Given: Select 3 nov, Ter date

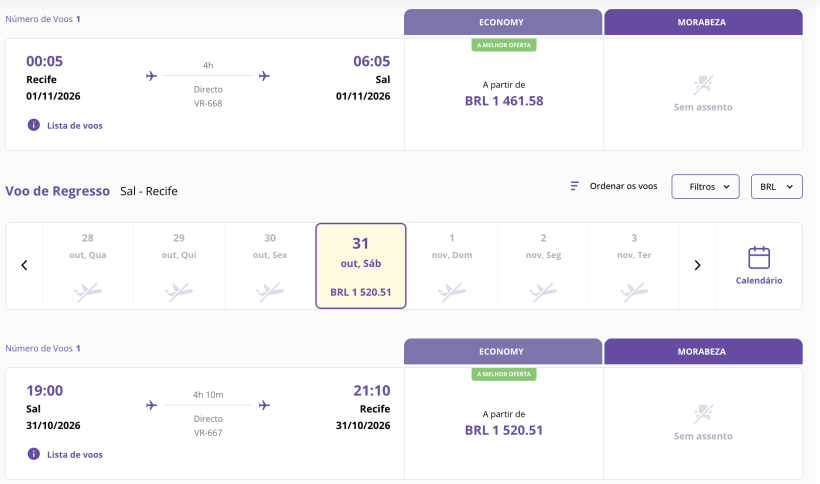Looking at the screenshot, I should 634,266.
